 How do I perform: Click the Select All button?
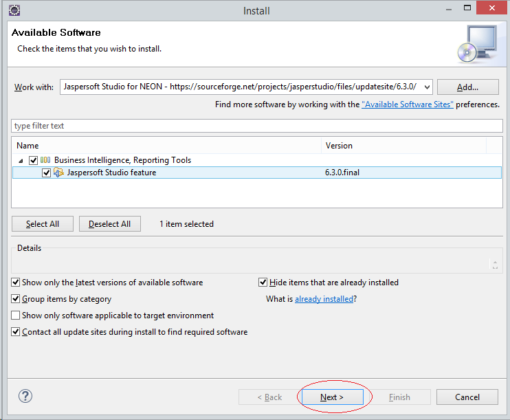[x=43, y=224]
